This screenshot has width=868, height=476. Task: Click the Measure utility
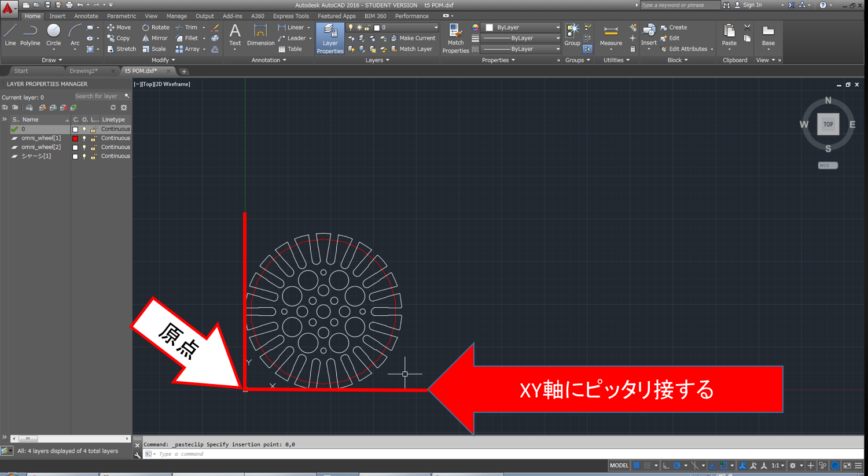coord(611,35)
